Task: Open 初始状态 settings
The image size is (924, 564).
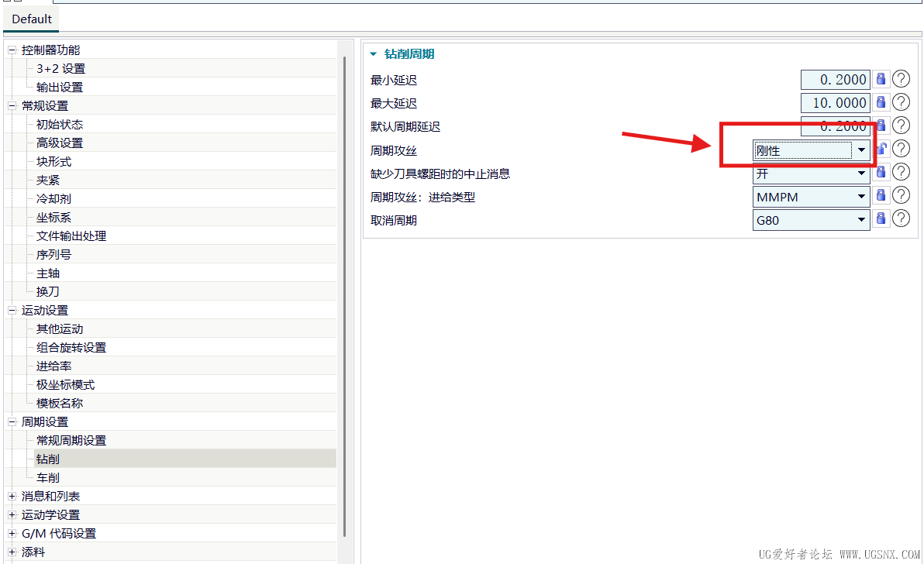Action: click(x=60, y=124)
